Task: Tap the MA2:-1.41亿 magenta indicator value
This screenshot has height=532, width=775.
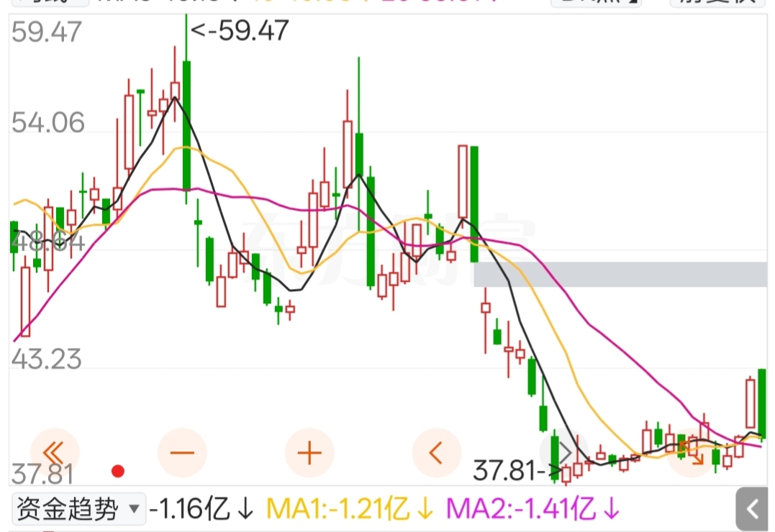Action: pyautogui.click(x=532, y=509)
